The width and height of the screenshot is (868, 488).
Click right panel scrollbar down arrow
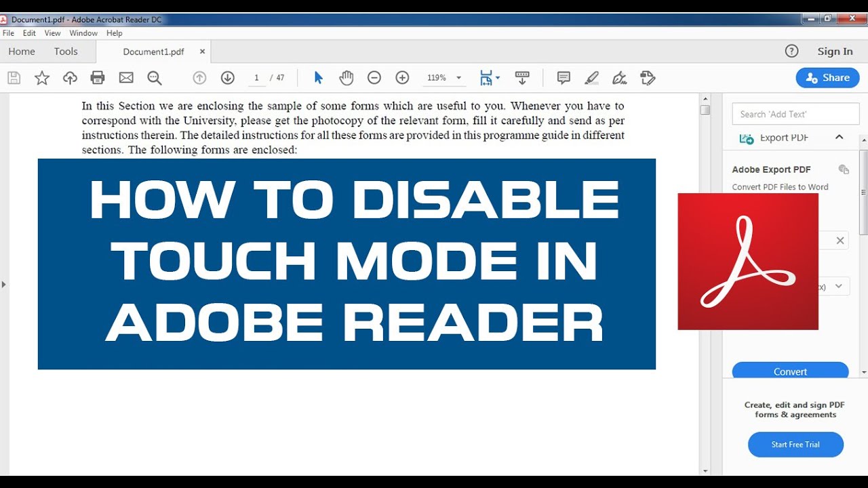(x=863, y=372)
